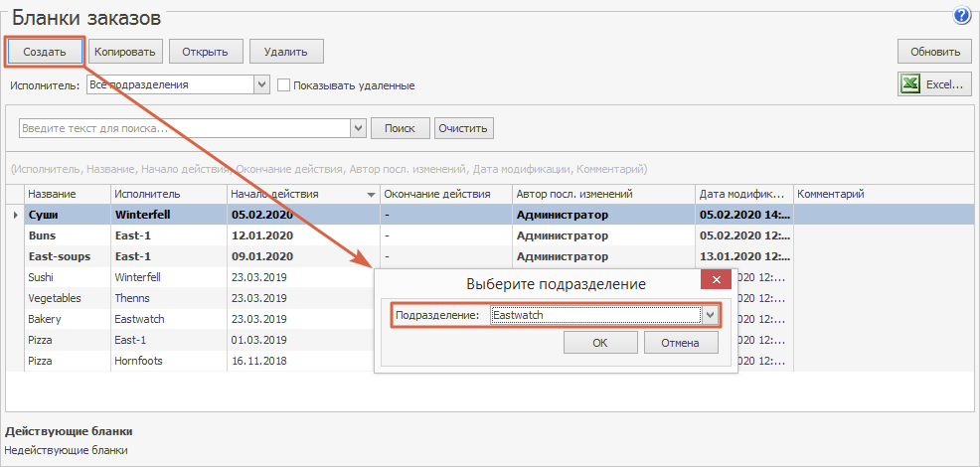Click the Создать button
This screenshot has width=980, height=467.
tap(45, 52)
